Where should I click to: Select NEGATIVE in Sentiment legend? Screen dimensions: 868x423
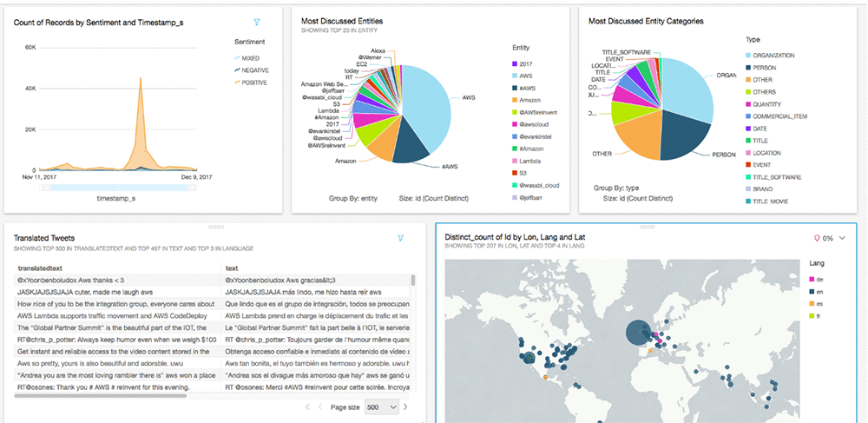point(252,70)
